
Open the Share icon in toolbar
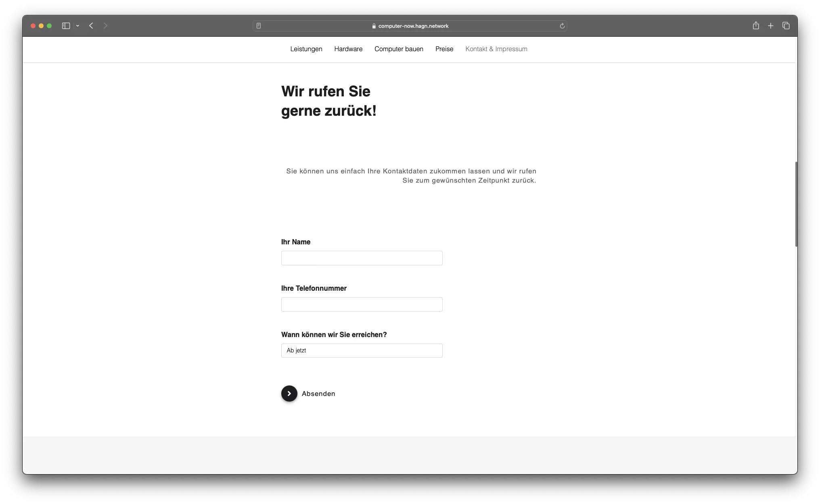point(756,26)
